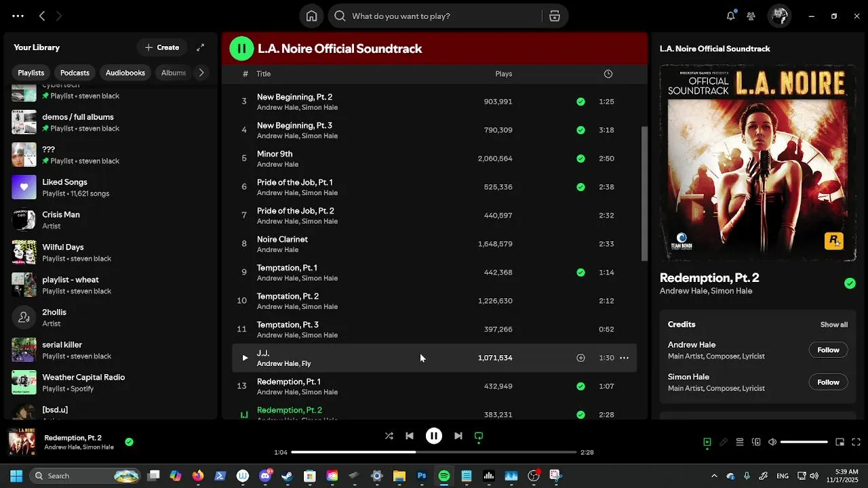Click Show all in Credits

tap(833, 324)
